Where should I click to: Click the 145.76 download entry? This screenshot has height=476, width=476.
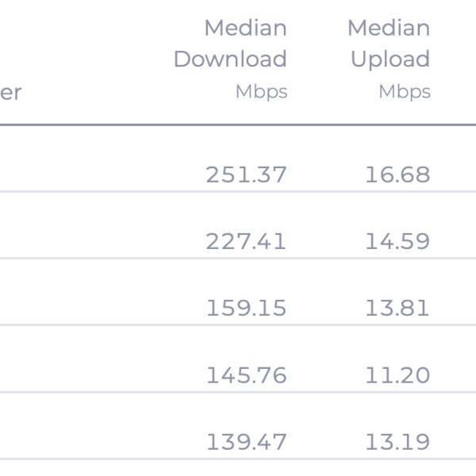246,374
